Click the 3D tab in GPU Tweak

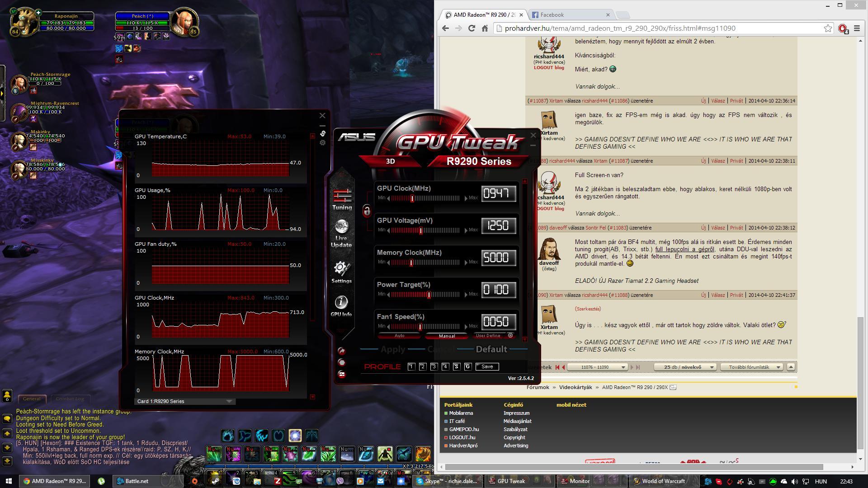[390, 161]
